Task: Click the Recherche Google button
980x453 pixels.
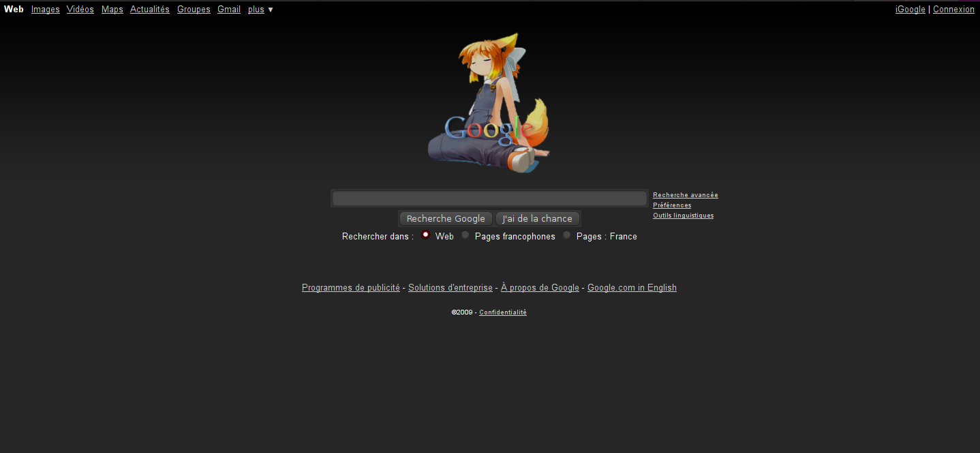Action: (x=446, y=219)
